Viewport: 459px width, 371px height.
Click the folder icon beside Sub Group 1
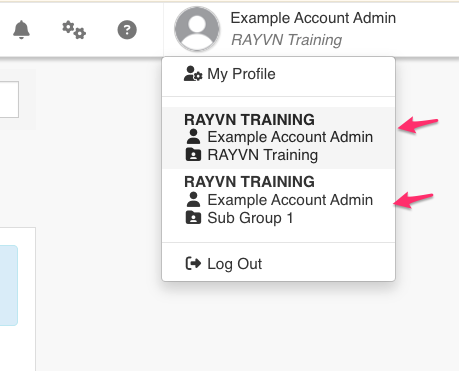pos(193,217)
